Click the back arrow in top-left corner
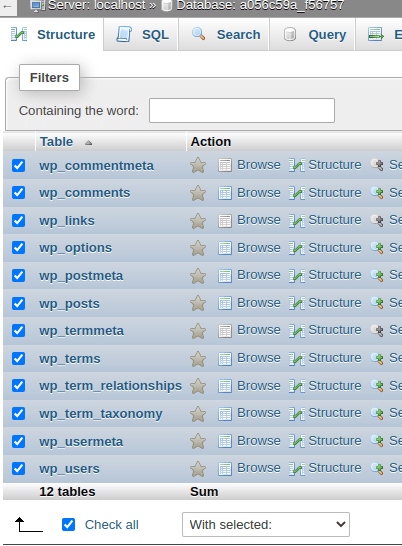The height and width of the screenshot is (546, 402). (x=7, y=6)
